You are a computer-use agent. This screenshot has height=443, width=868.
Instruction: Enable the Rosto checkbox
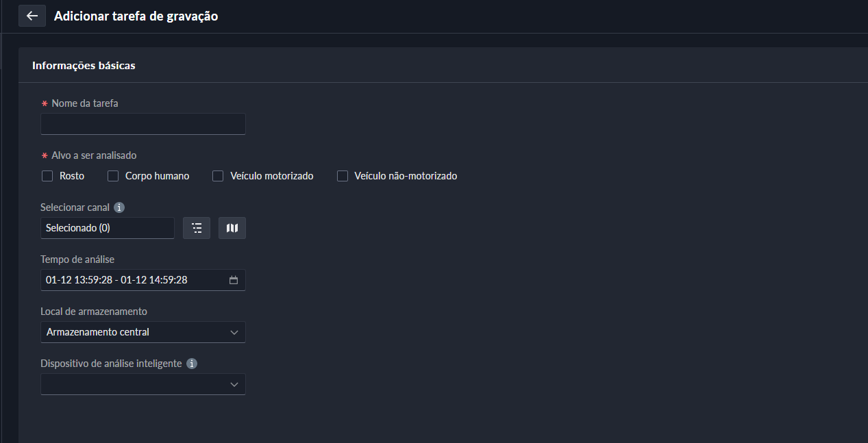pos(47,176)
